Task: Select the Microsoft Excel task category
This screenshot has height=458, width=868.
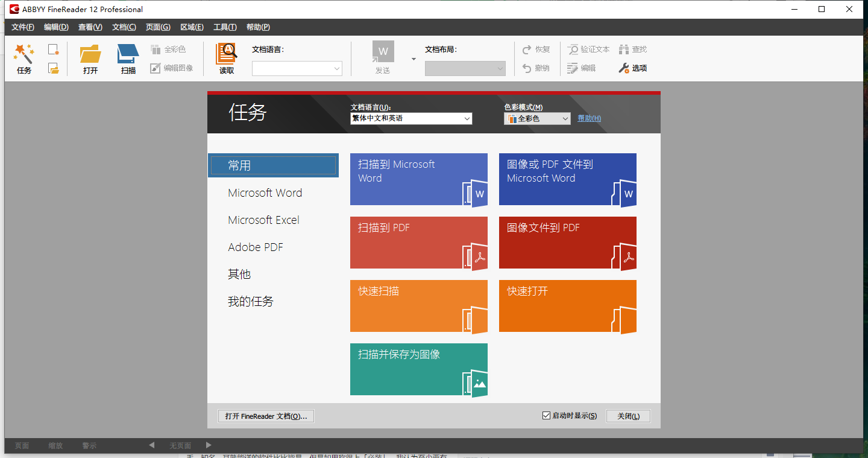Action: pos(263,220)
